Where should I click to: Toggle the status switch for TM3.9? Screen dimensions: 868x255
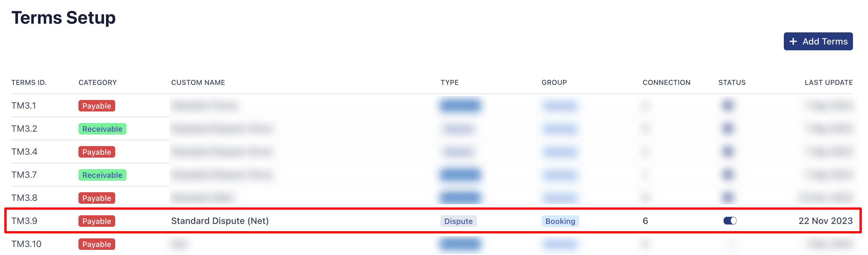tap(729, 221)
